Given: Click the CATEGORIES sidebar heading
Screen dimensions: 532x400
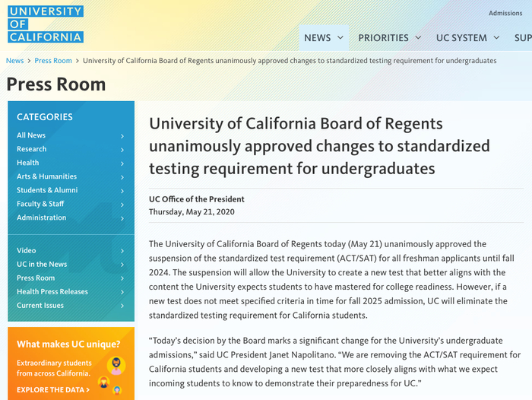Looking at the screenshot, I should tap(45, 117).
